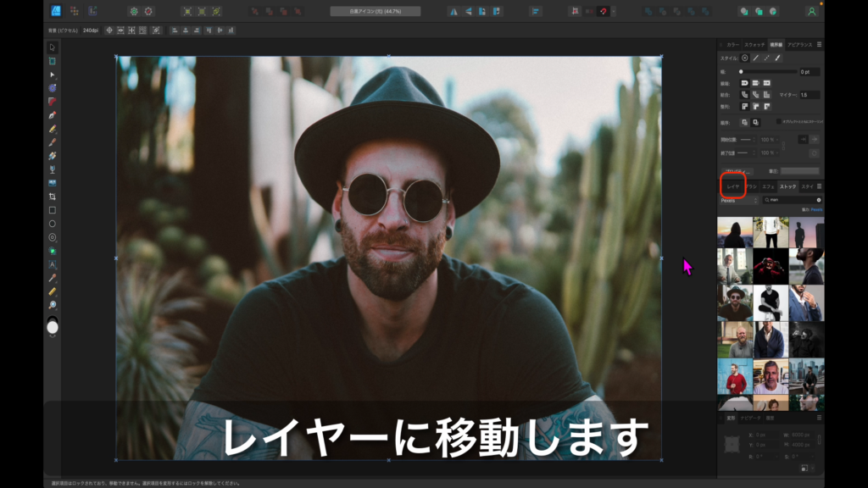Select the Artistic Text tool
The image size is (868, 488).
click(x=52, y=264)
